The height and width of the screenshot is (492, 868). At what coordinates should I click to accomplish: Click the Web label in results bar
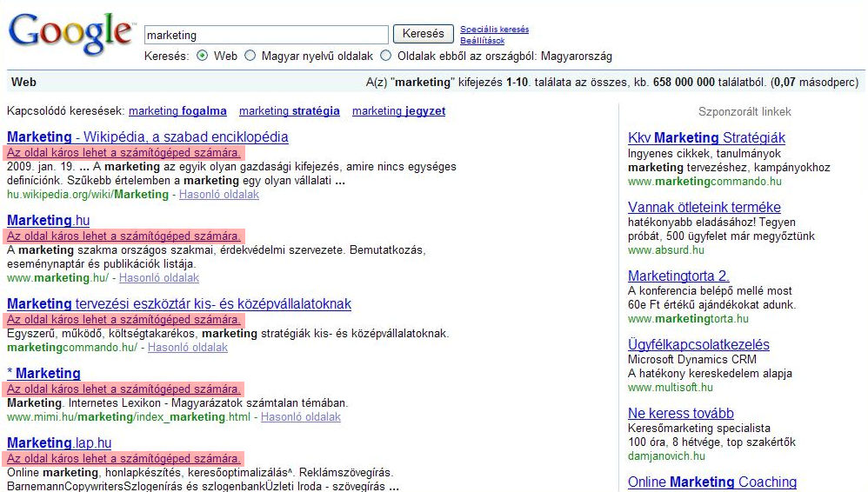23,82
